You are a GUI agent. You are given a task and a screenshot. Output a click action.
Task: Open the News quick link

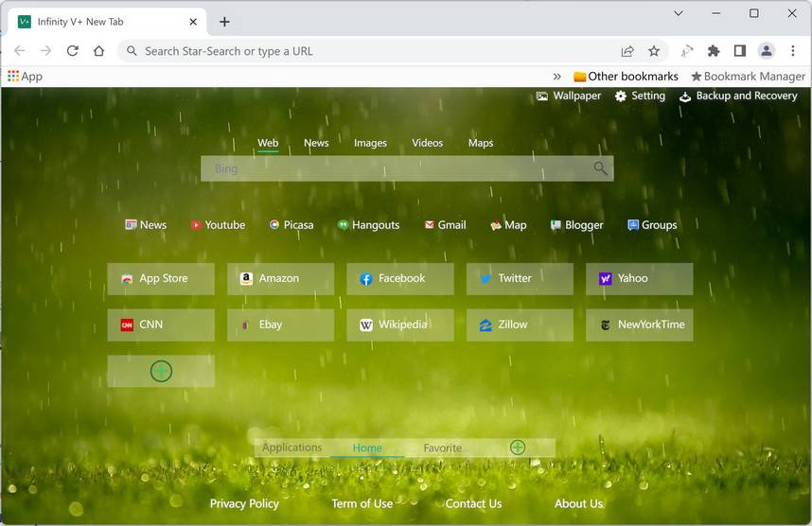(x=146, y=225)
